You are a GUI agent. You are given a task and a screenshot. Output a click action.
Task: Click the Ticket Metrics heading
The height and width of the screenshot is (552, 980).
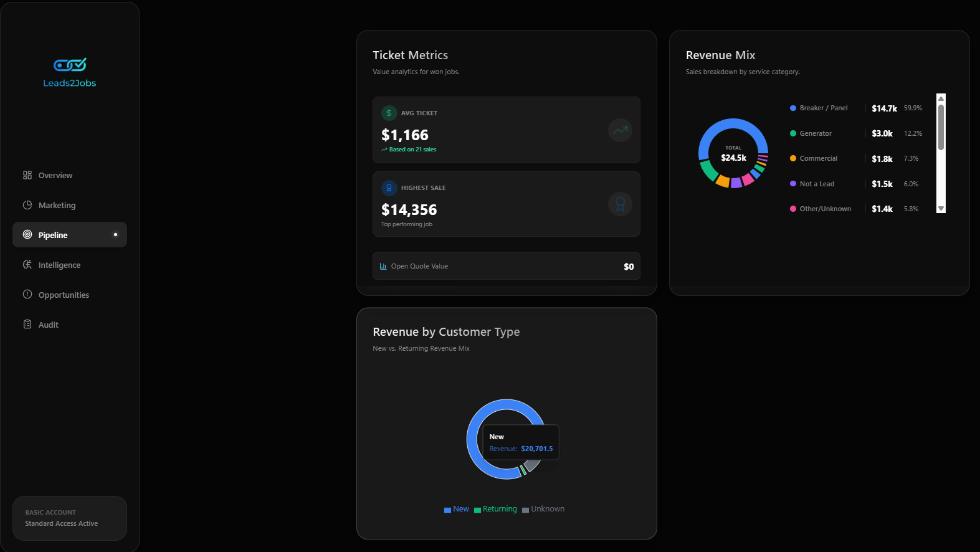click(411, 55)
